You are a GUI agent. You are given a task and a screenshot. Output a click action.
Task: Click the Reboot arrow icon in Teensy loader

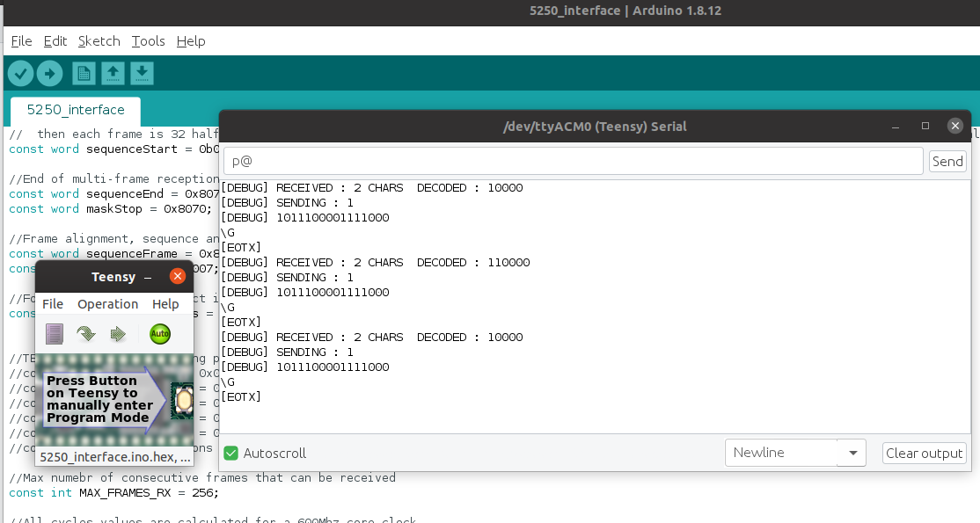117,334
